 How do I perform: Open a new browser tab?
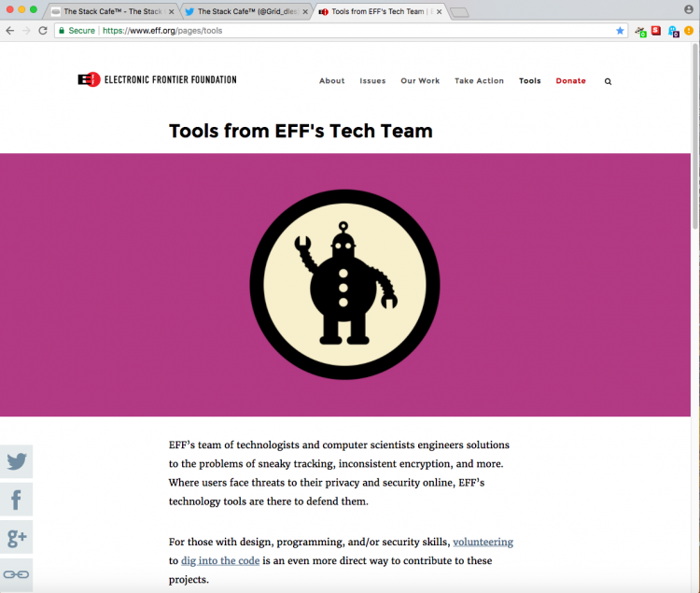pyautogui.click(x=459, y=12)
